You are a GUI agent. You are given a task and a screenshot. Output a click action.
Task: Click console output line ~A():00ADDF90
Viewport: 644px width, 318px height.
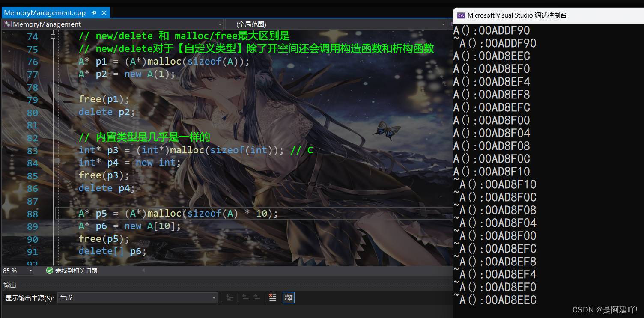[x=495, y=43]
